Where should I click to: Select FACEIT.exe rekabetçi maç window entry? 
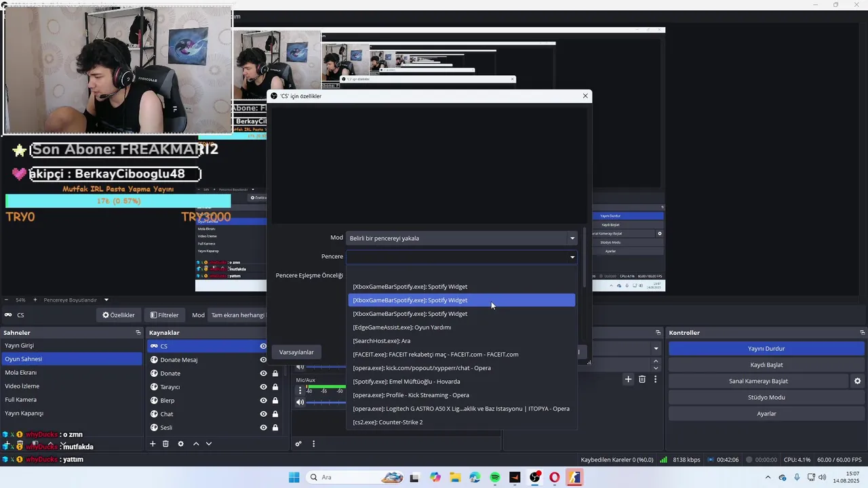[x=462, y=354]
